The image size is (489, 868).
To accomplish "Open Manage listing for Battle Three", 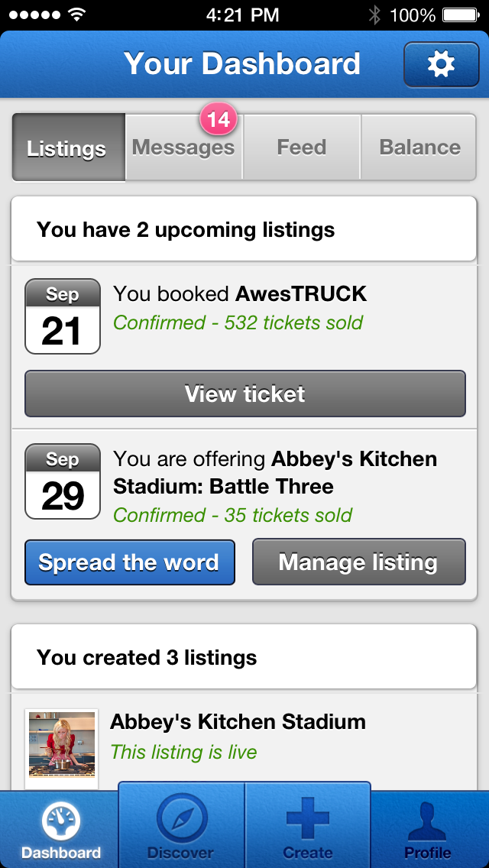I will (x=358, y=562).
